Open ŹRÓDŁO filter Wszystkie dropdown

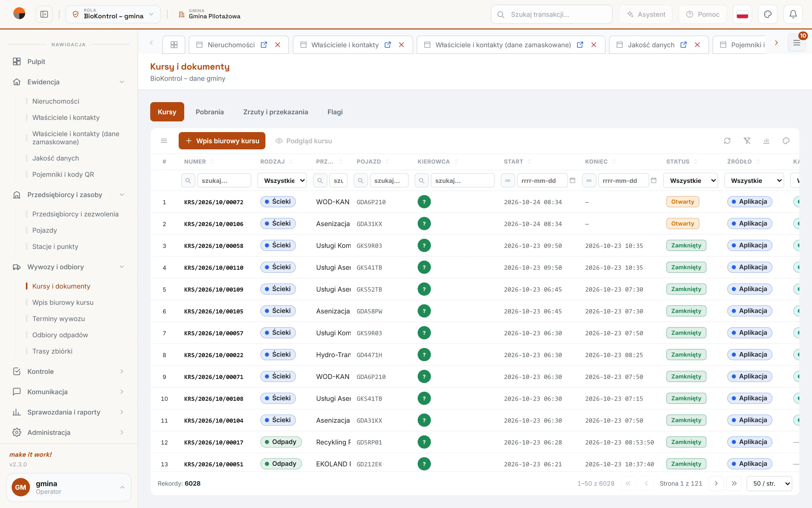pyautogui.click(x=754, y=180)
